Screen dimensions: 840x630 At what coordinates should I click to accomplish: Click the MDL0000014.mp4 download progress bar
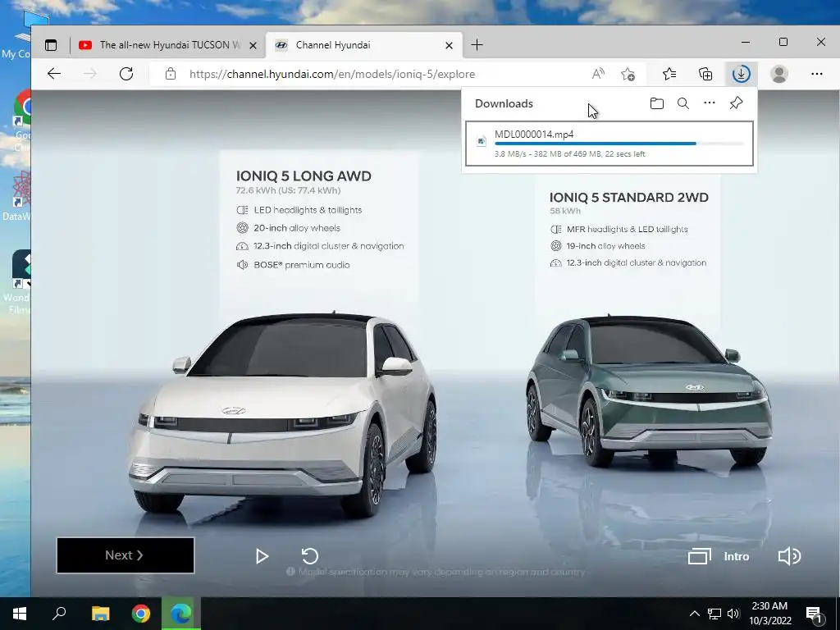click(619, 144)
